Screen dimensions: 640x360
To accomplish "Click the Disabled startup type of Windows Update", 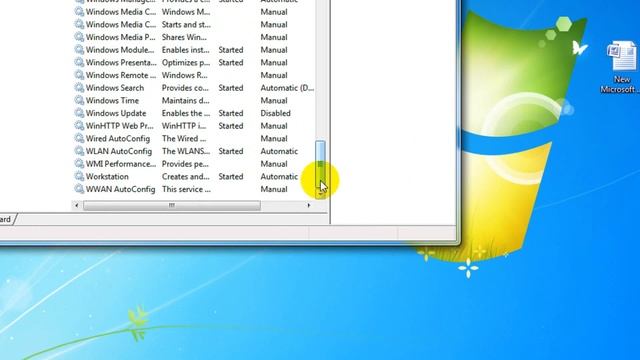I will click(276, 113).
